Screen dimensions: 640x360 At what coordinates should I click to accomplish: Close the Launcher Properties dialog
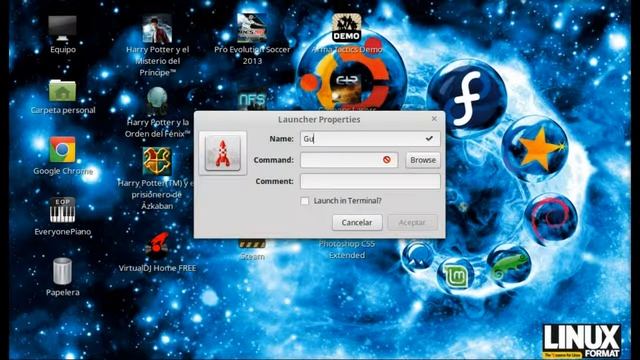pos(434,119)
